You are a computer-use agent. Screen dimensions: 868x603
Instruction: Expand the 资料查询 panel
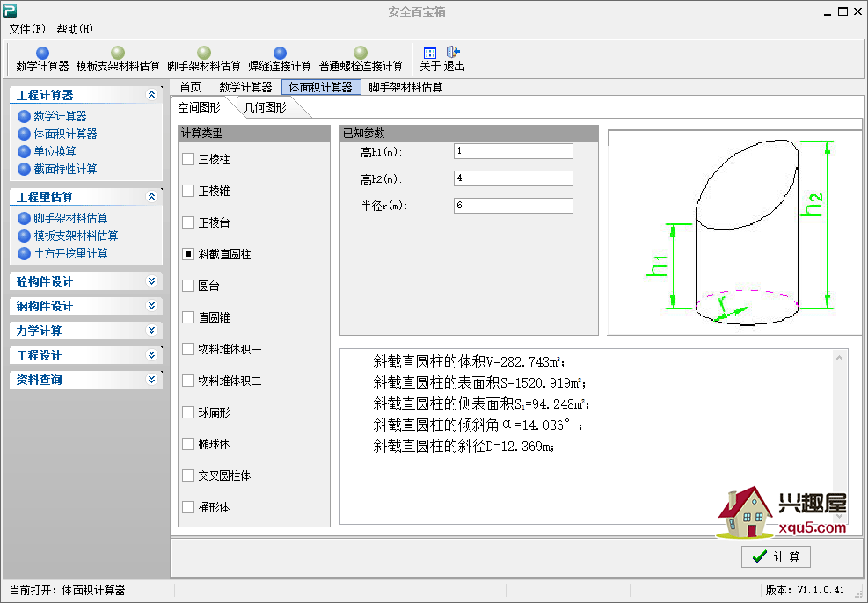[151, 380]
